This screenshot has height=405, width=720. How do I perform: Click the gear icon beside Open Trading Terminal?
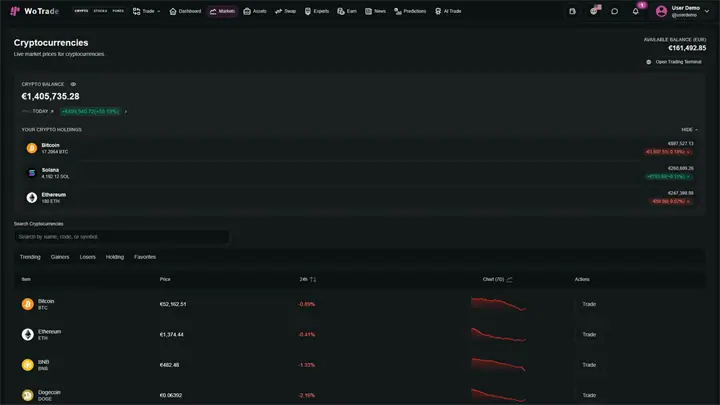[x=648, y=62]
